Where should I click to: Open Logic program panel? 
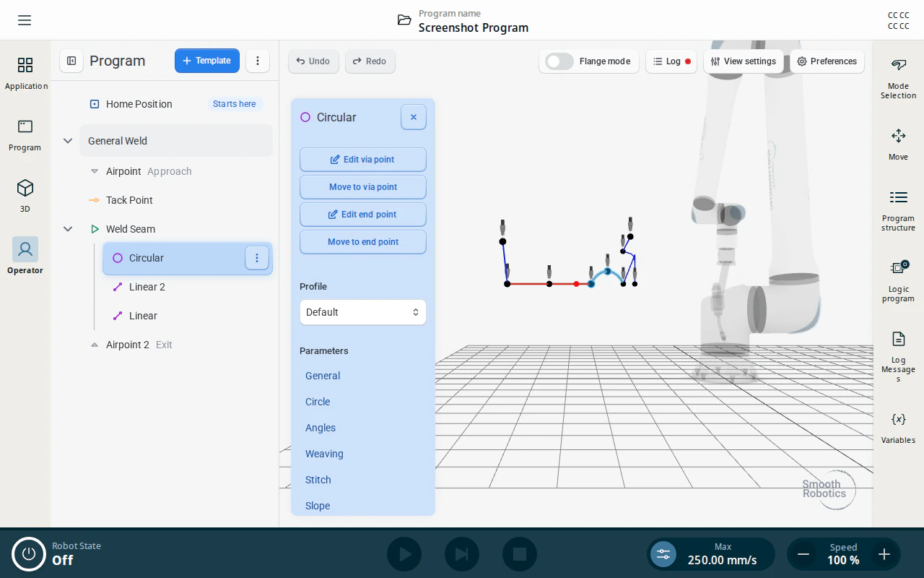pyautogui.click(x=898, y=281)
